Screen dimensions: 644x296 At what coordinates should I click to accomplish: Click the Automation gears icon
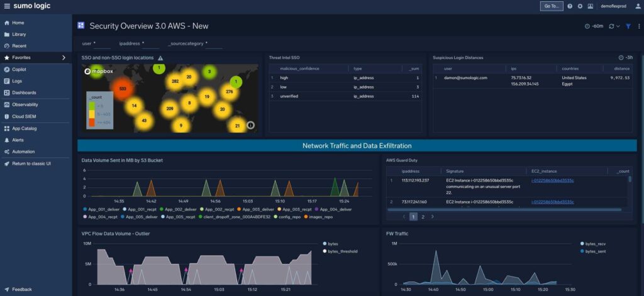6,152
